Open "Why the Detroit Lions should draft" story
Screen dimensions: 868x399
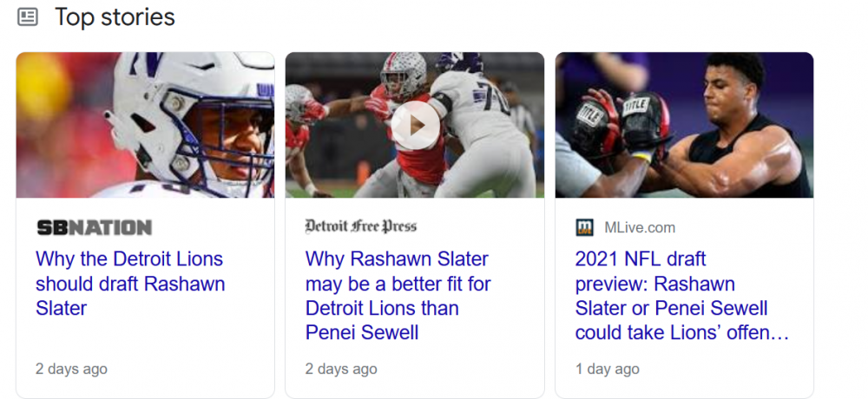(x=129, y=283)
